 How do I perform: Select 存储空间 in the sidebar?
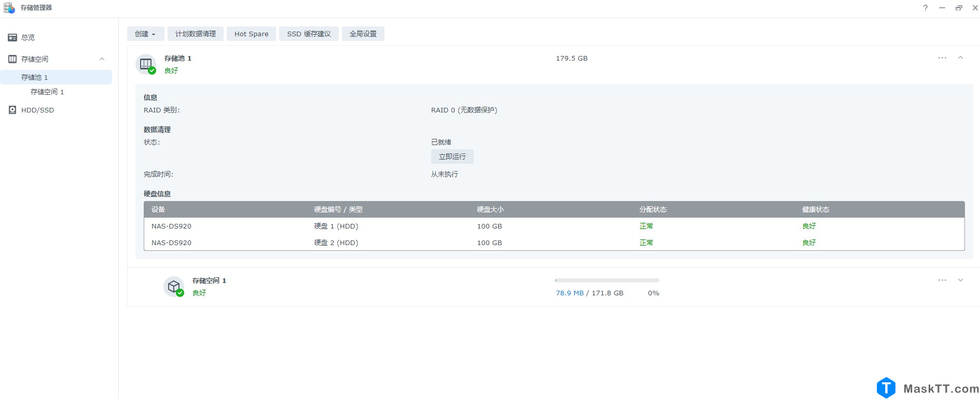point(35,59)
